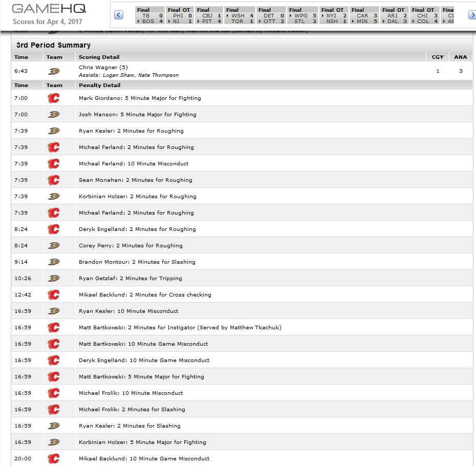Click Flames logo next to Mark Giordano penalty

point(54,98)
